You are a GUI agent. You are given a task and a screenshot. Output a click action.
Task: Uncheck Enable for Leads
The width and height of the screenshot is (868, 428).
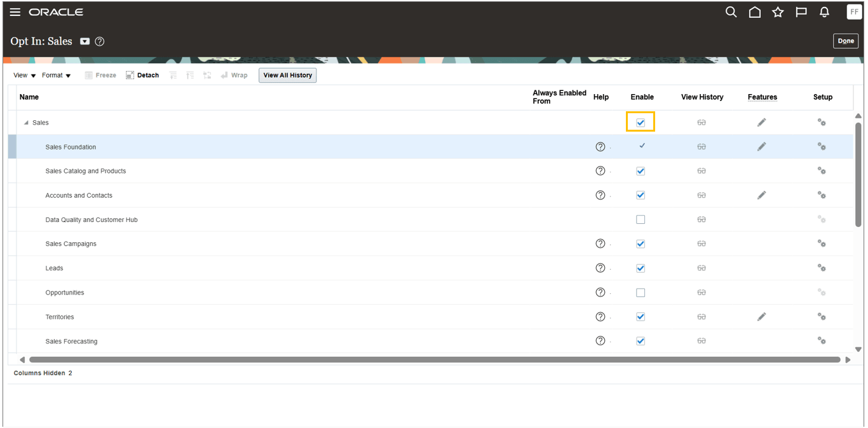pos(641,268)
